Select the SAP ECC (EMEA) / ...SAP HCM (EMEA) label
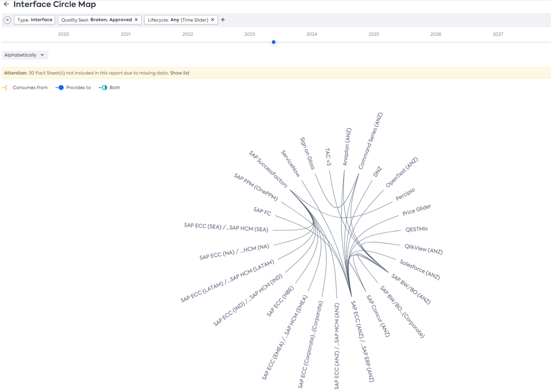Image resolution: width=551 pixels, height=392 pixels. point(285,337)
